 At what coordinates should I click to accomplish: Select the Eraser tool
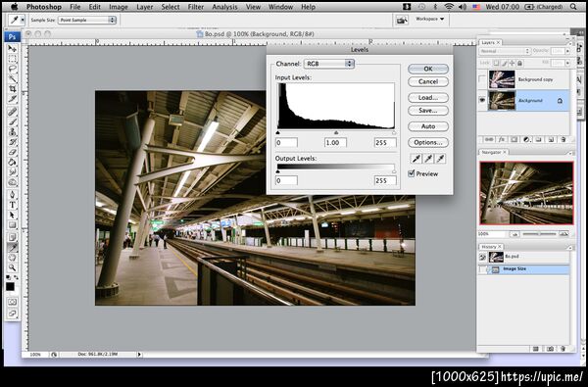point(13,152)
